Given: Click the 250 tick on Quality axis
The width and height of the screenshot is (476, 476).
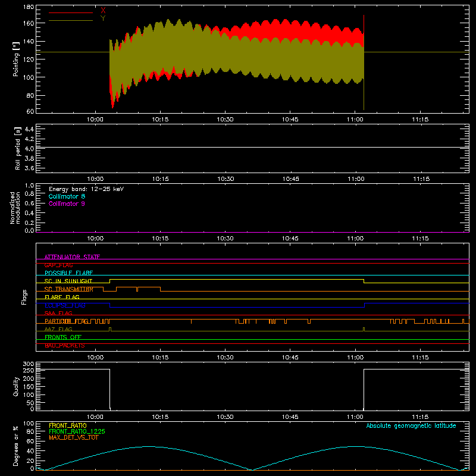Looking at the screenshot, I should click(x=29, y=370).
